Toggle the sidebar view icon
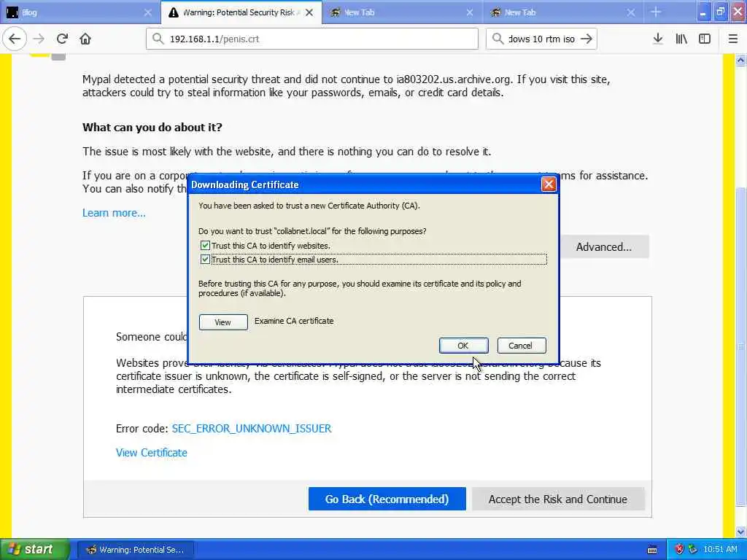 pyautogui.click(x=705, y=39)
